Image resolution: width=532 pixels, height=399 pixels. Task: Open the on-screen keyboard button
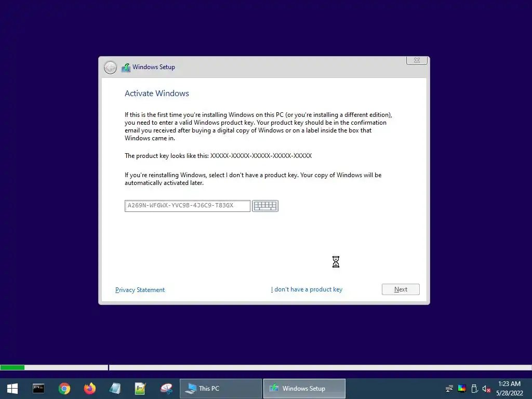(x=265, y=206)
